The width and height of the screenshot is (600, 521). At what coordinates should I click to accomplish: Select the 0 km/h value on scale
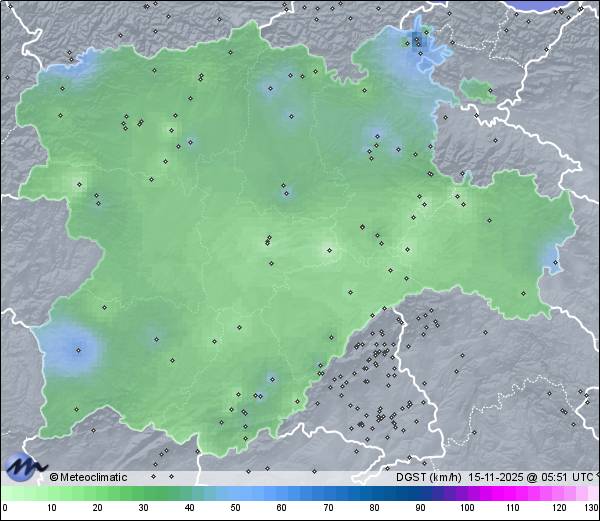tap(5, 507)
